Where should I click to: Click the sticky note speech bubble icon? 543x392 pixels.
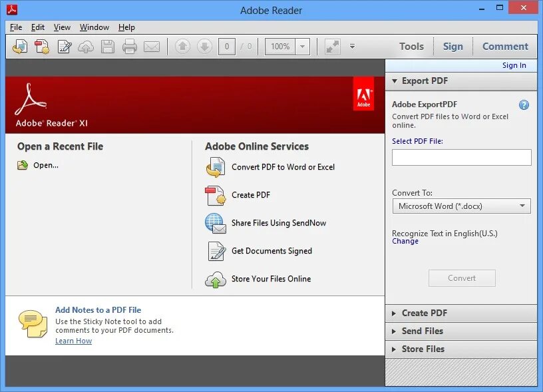[33, 323]
